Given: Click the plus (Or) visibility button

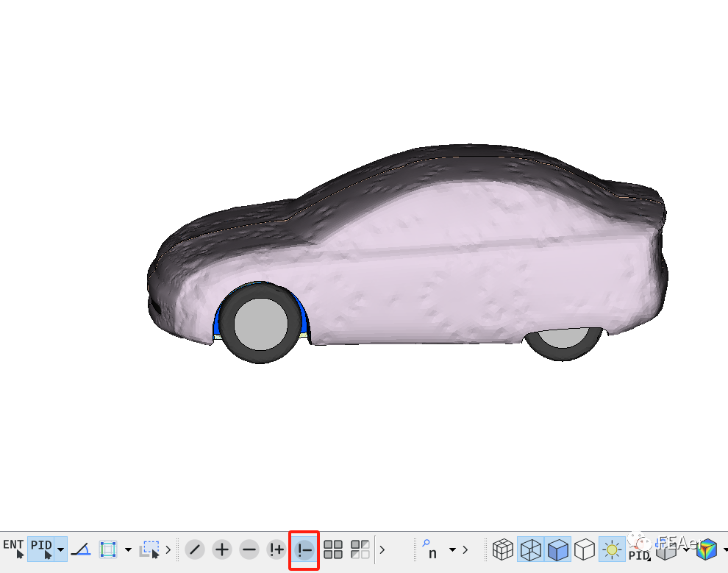Looking at the screenshot, I should 222,549.
